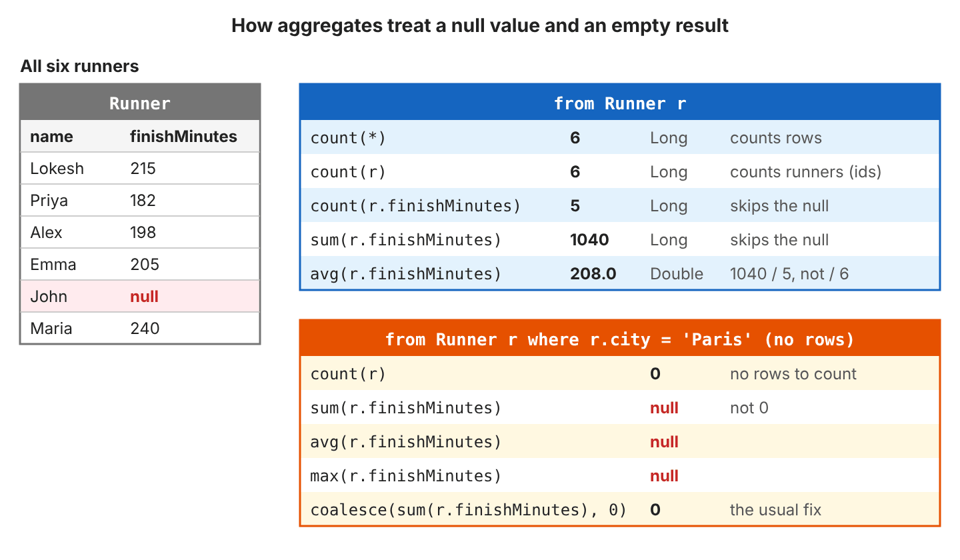Select avg(r.finishMinutes) in the orange table
The height and width of the screenshot is (560, 960).
coord(405,442)
